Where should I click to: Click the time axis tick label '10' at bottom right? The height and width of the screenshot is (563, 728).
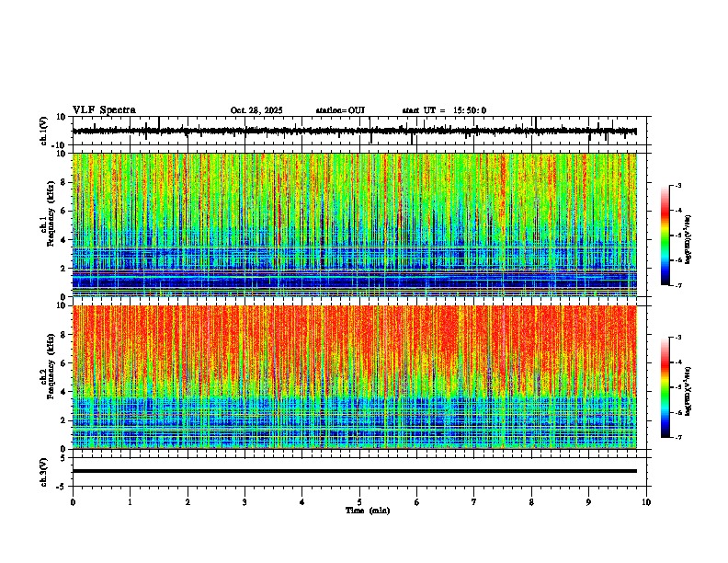[x=646, y=502]
